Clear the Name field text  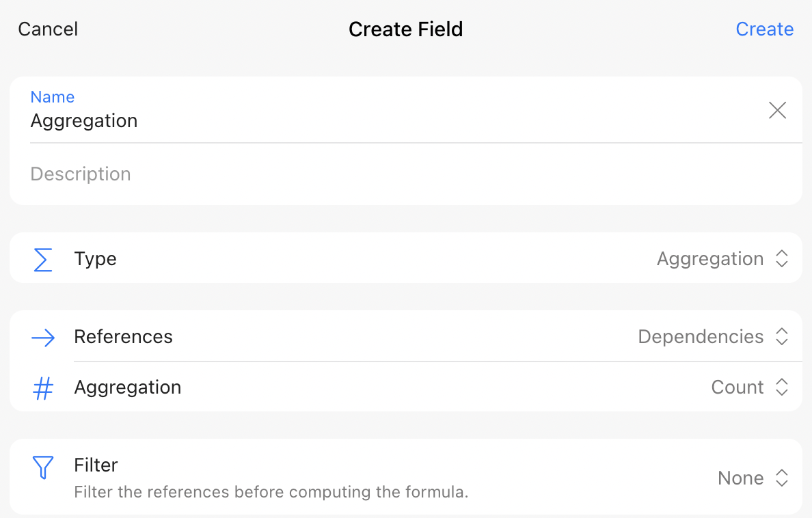tap(777, 111)
